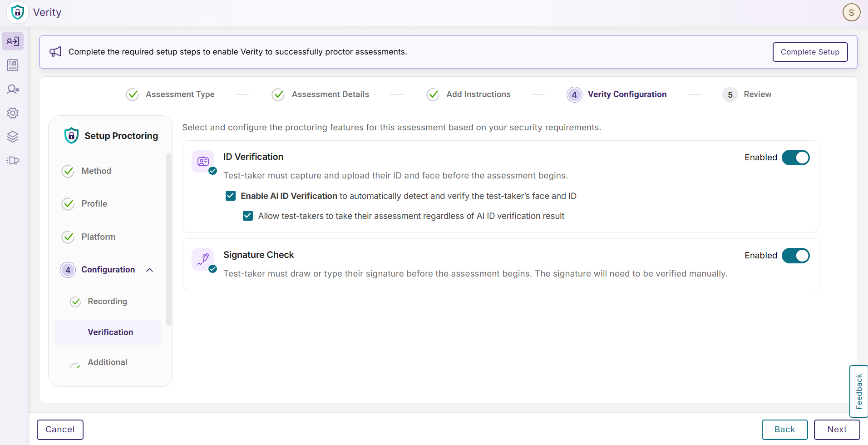Open the Feedback side tab
Viewport: 868px width, 445px height.
[x=858, y=391]
